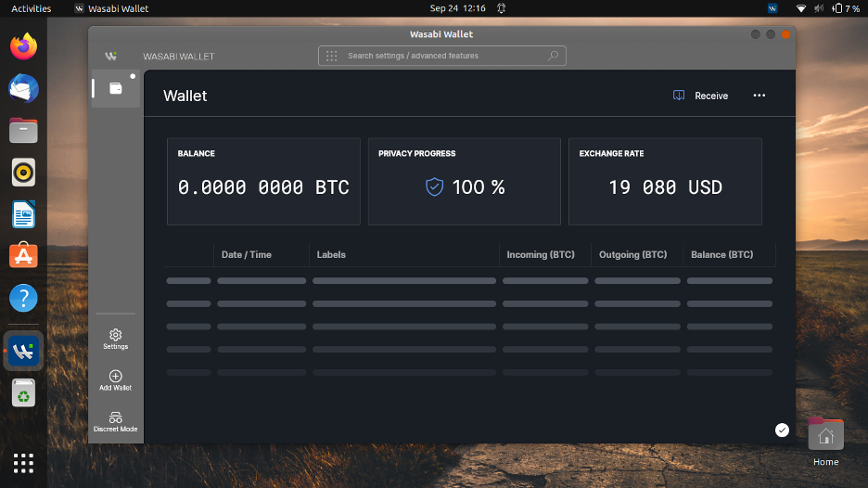Viewport: 868px width, 488px height.
Task: Click the dotted grid icon in search bar
Action: click(x=332, y=56)
